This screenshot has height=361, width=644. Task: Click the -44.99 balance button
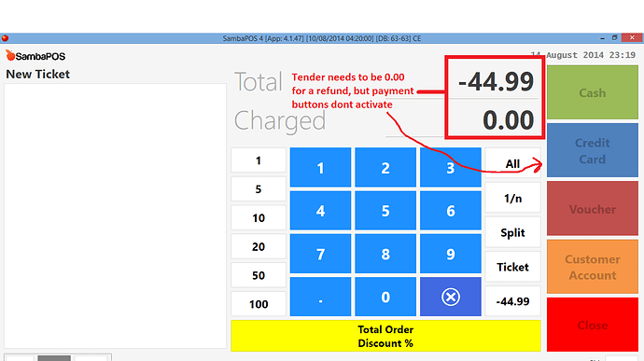(x=512, y=301)
